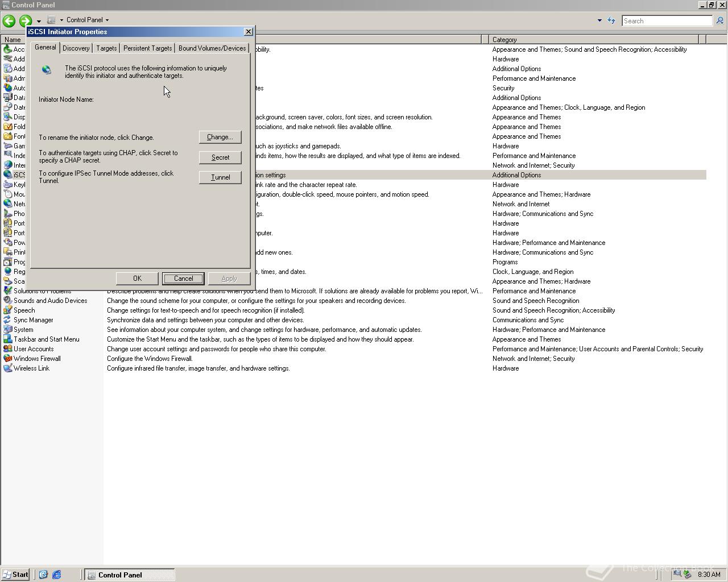The width and height of the screenshot is (728, 582).
Task: Select the Regional and Language Options icon
Action: point(7,272)
